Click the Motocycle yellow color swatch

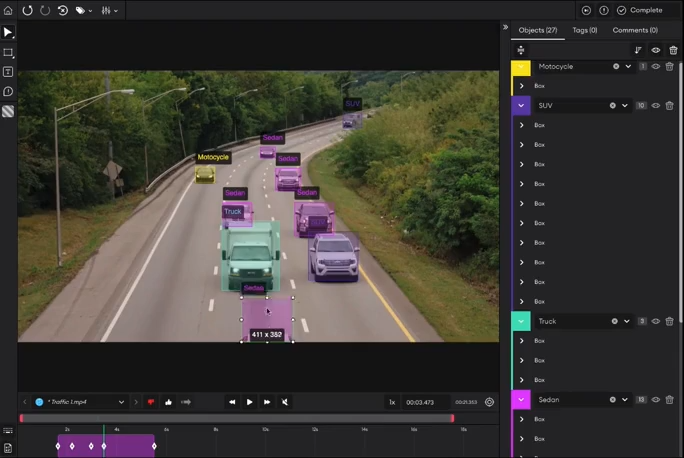(x=521, y=67)
